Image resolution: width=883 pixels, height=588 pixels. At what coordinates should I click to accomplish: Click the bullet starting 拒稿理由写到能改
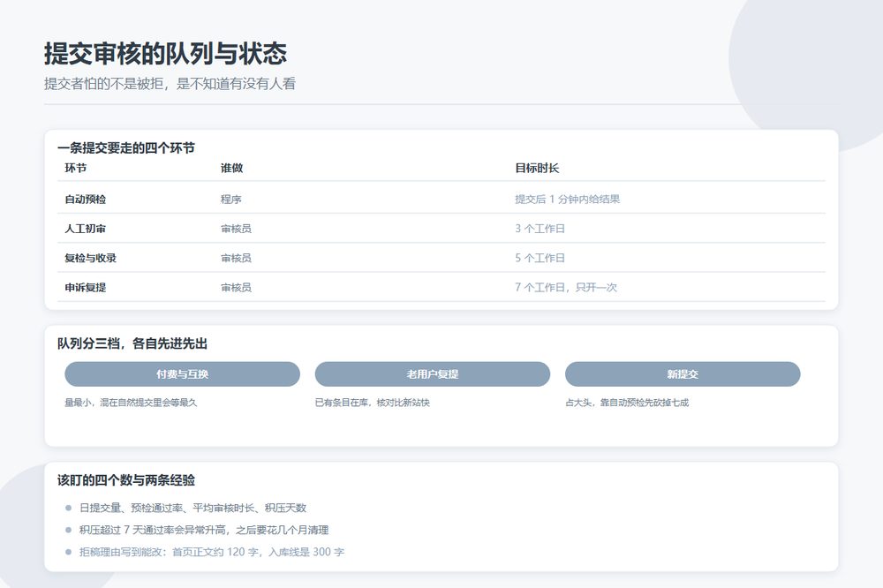[x=212, y=552]
